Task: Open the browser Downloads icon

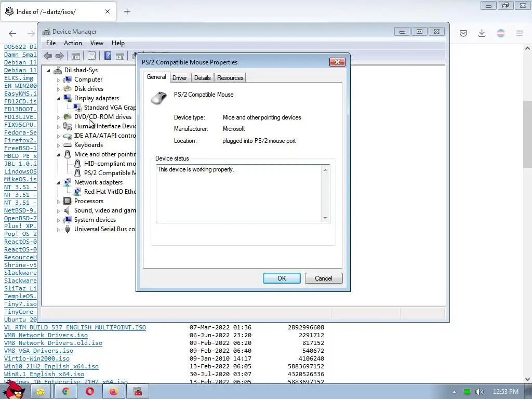Action: pos(482,33)
